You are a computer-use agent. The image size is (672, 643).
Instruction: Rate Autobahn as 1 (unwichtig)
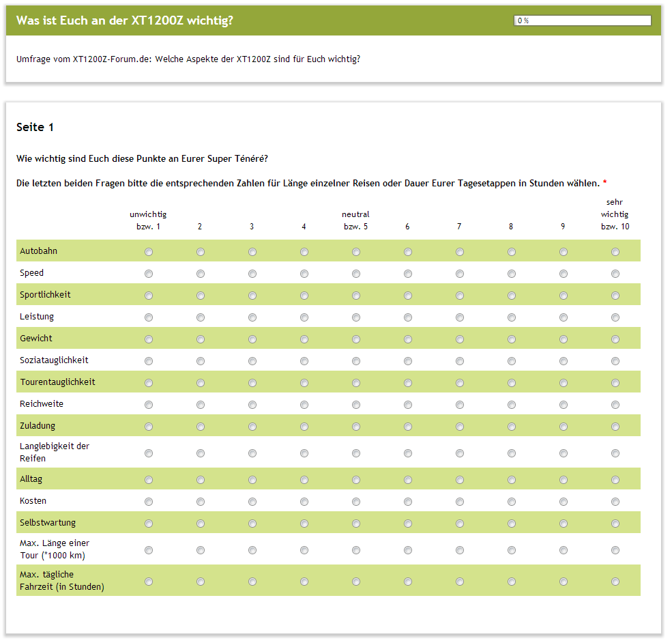click(149, 252)
